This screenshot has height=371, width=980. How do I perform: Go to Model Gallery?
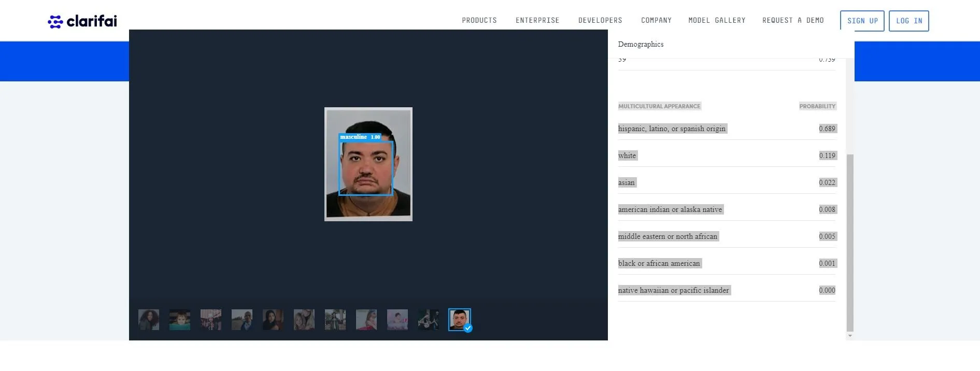tap(717, 21)
